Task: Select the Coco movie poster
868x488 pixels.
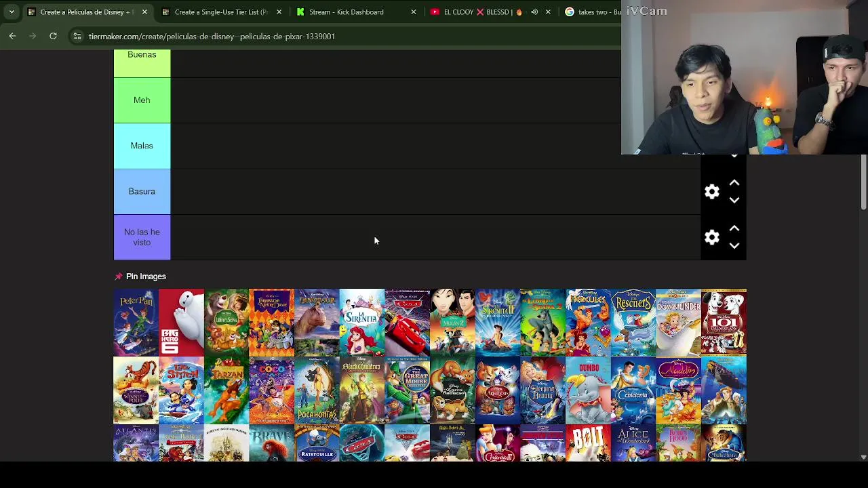Action: [271, 390]
